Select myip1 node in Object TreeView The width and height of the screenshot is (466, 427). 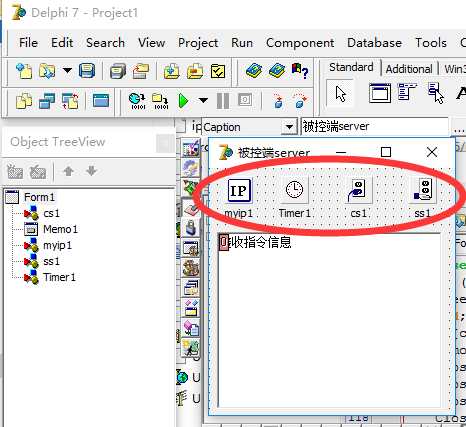click(x=57, y=246)
